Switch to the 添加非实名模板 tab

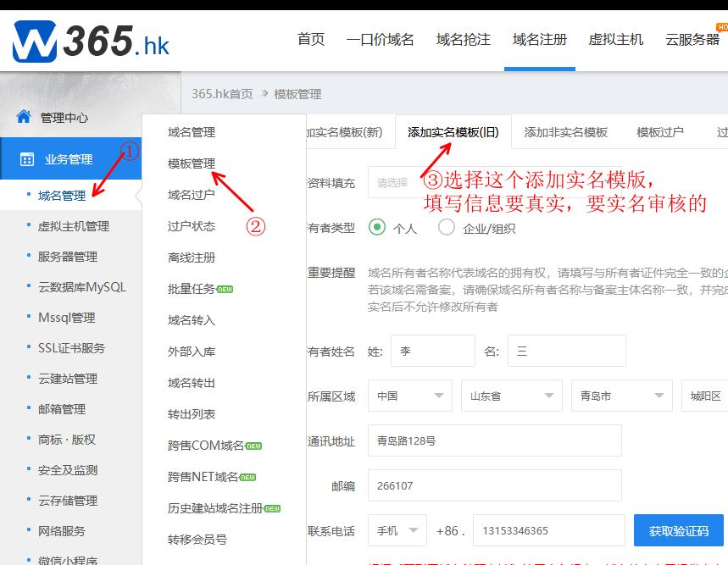[x=566, y=133]
